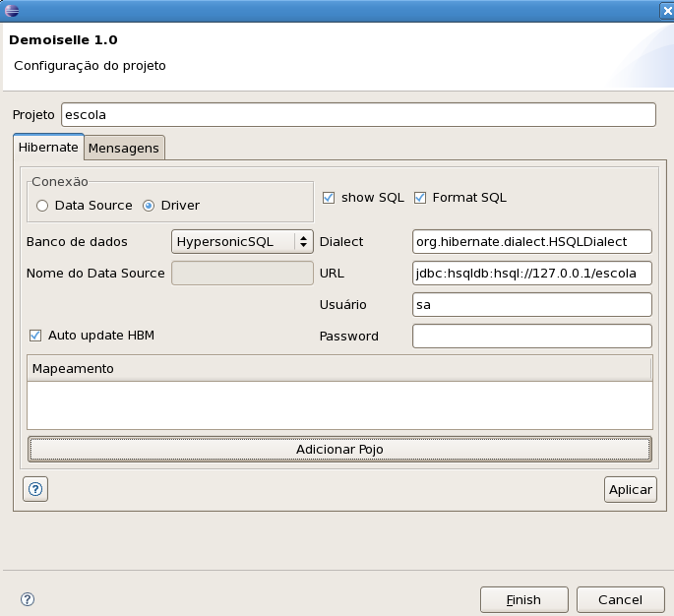Click the help icon at dialog bottom-left
674x616 pixels.
(28, 599)
